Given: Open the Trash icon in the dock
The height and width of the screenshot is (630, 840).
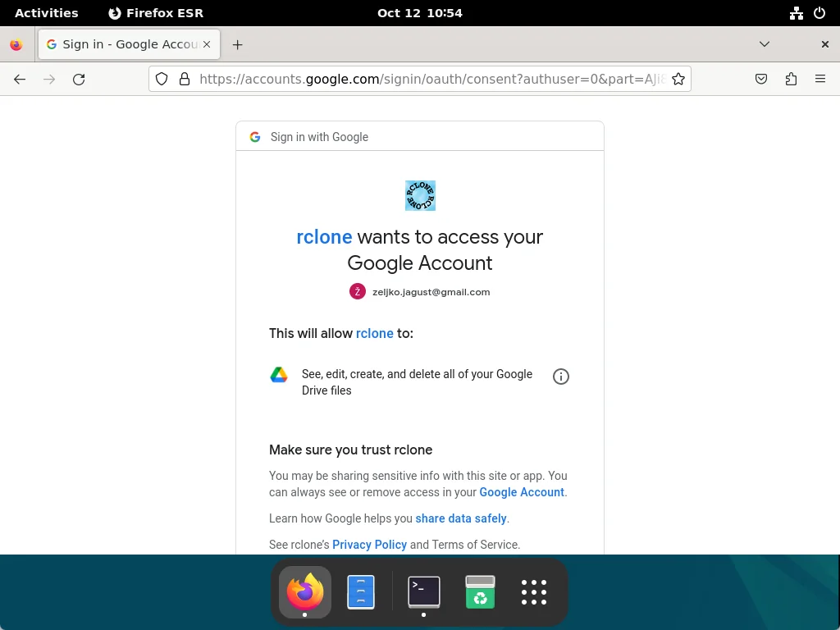Looking at the screenshot, I should [480, 592].
